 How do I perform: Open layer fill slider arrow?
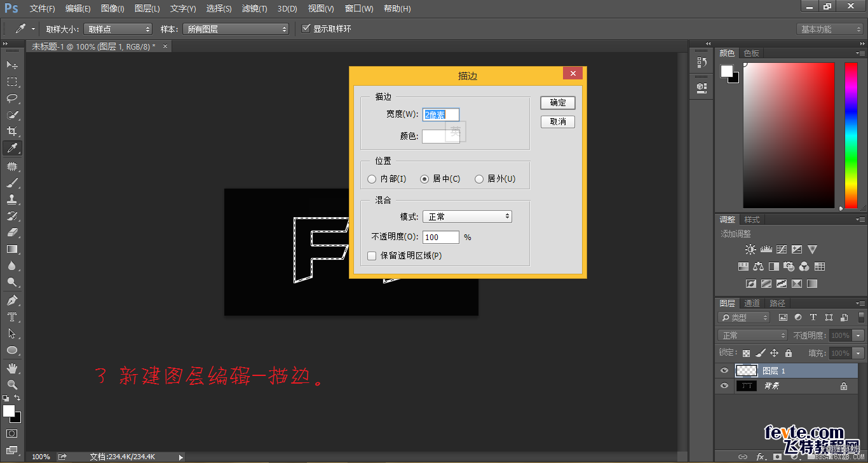point(858,353)
